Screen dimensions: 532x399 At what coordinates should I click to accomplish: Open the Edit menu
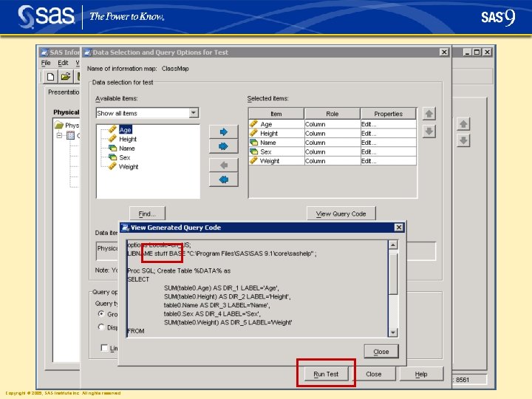(63, 63)
